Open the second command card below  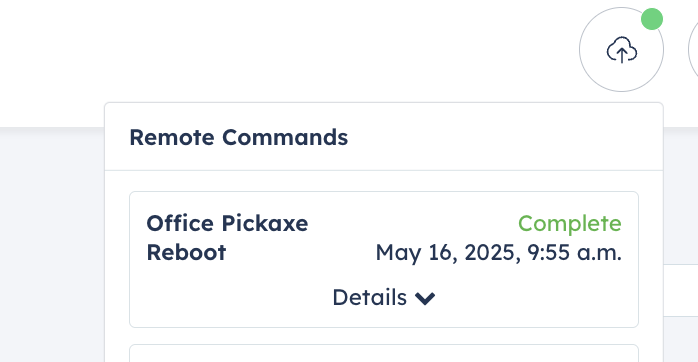click(x=384, y=353)
